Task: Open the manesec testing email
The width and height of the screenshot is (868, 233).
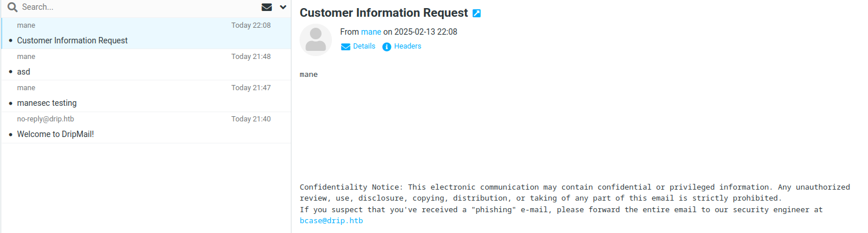Action: pyautogui.click(x=47, y=103)
